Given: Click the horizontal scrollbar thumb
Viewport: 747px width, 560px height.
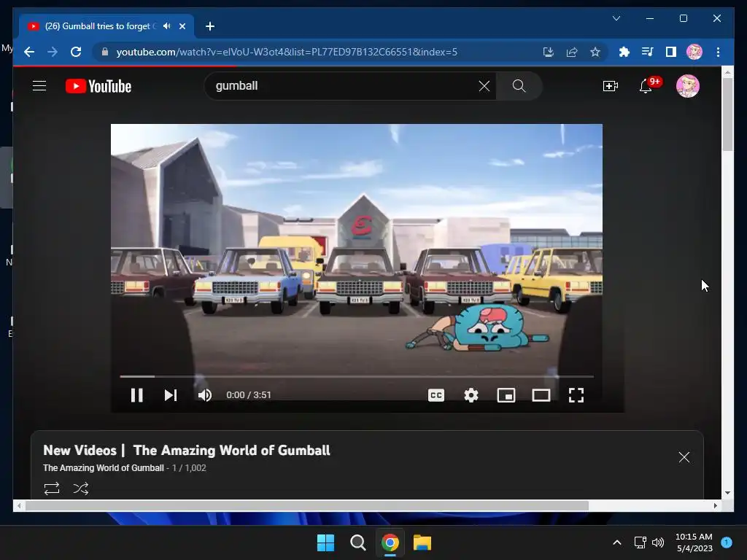Looking at the screenshot, I should [x=307, y=506].
